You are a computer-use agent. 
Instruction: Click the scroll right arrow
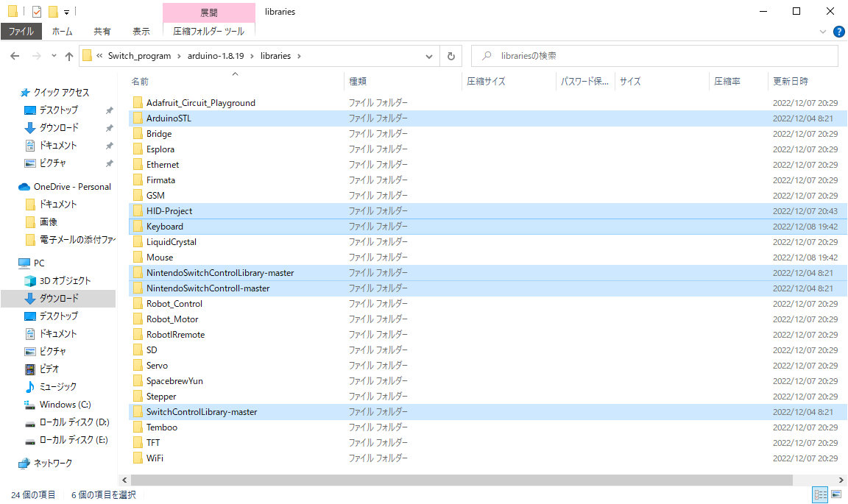pos(841,480)
